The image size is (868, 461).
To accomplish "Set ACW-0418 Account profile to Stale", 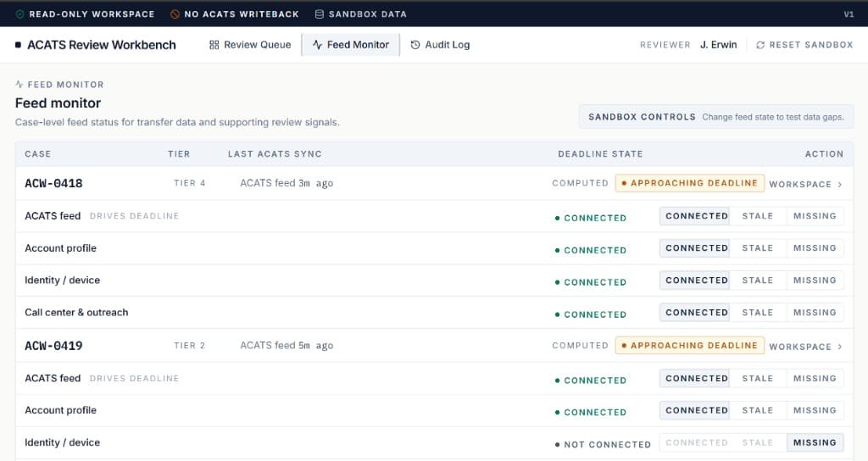I will pyautogui.click(x=757, y=248).
